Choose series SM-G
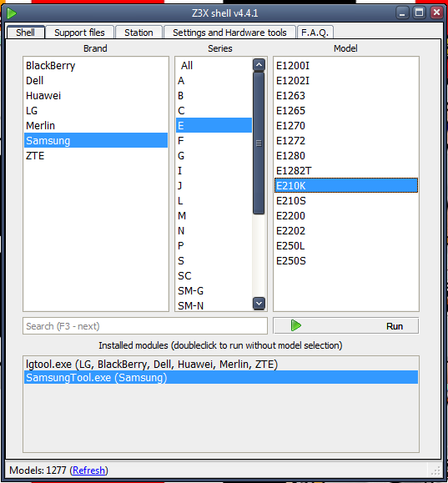Viewport: 448px width, 483px height. tap(214, 290)
